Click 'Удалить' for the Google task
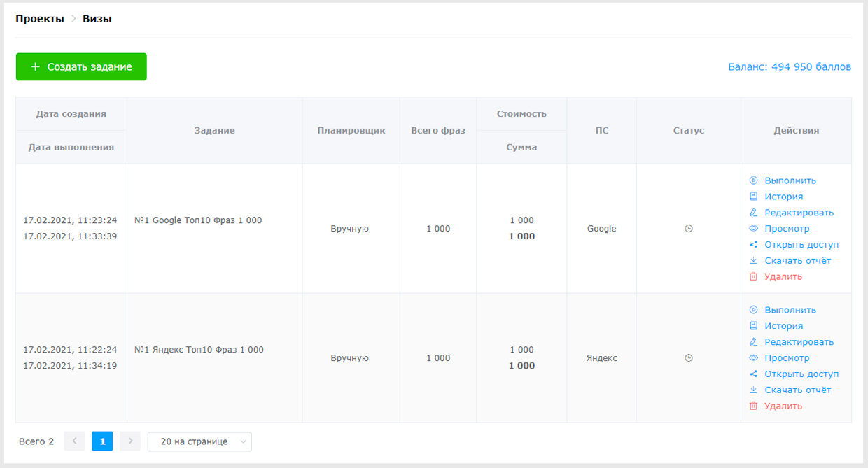The image size is (868, 468). point(783,276)
